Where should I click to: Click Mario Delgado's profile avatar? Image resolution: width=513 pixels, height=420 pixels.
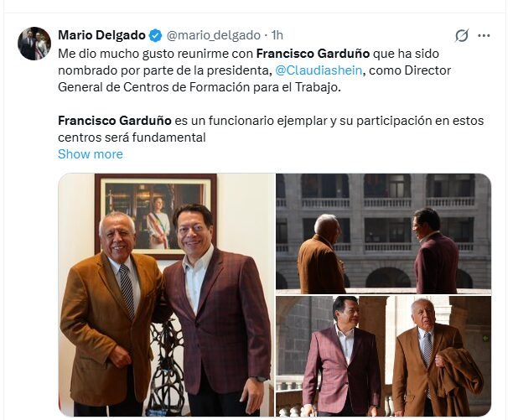(34, 44)
